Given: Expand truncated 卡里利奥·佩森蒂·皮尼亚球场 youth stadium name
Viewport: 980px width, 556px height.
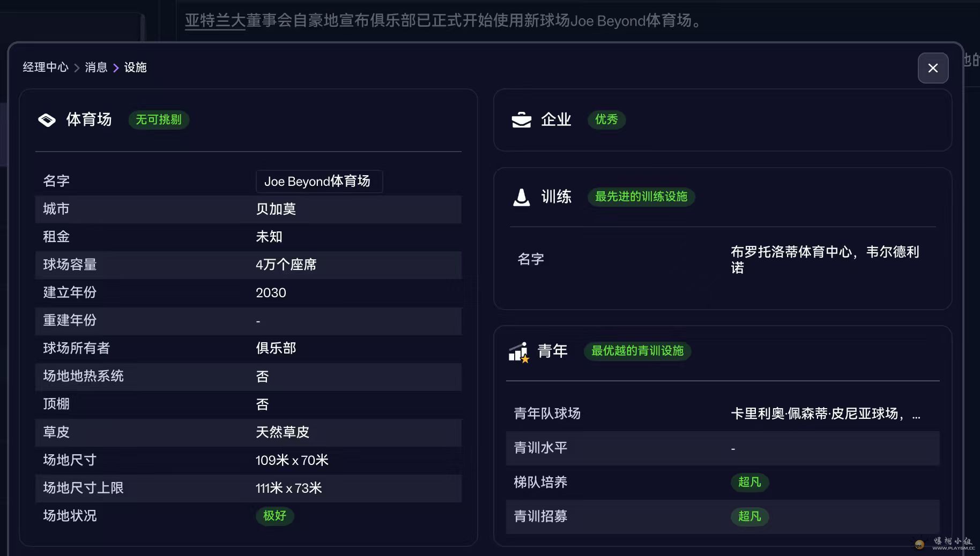Looking at the screenshot, I should pyautogui.click(x=826, y=414).
